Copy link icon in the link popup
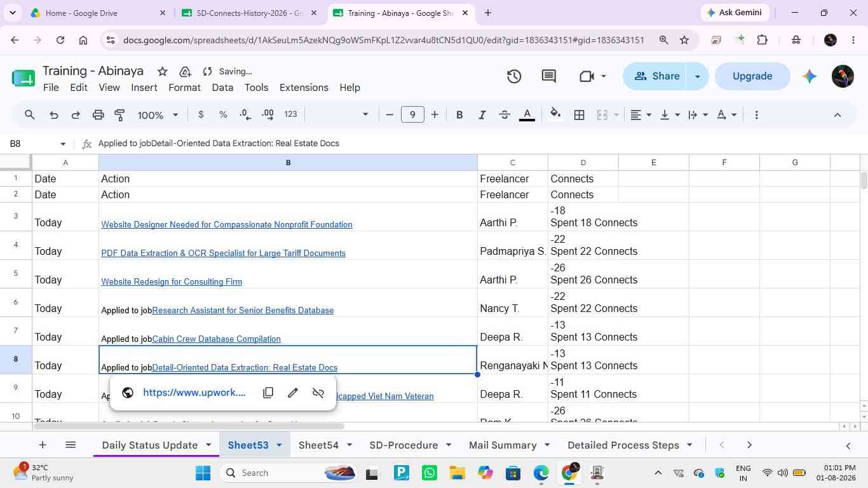Image resolution: width=868 pixels, height=488 pixels. click(268, 393)
